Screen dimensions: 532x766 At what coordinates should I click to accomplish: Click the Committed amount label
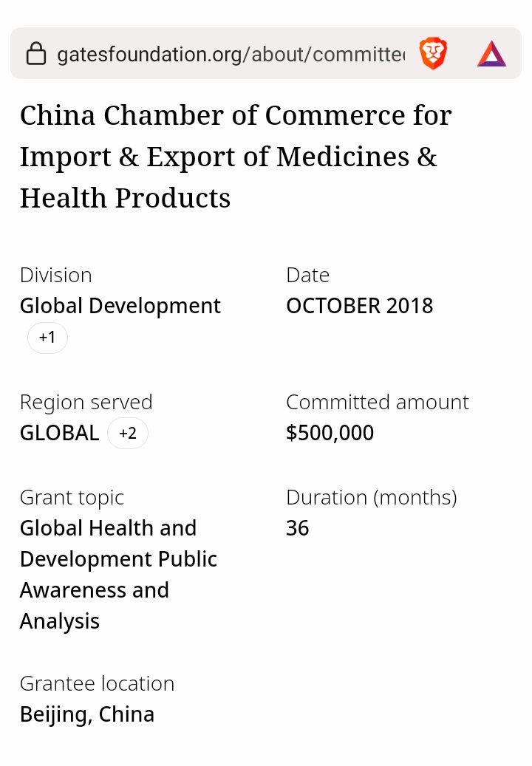coord(377,402)
